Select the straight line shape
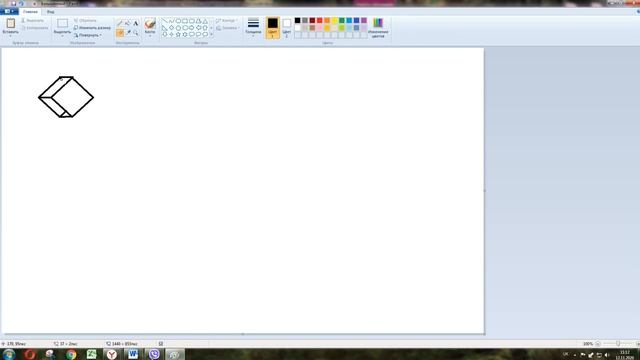Image resolution: width=640 pixels, height=360 pixels. [x=164, y=21]
